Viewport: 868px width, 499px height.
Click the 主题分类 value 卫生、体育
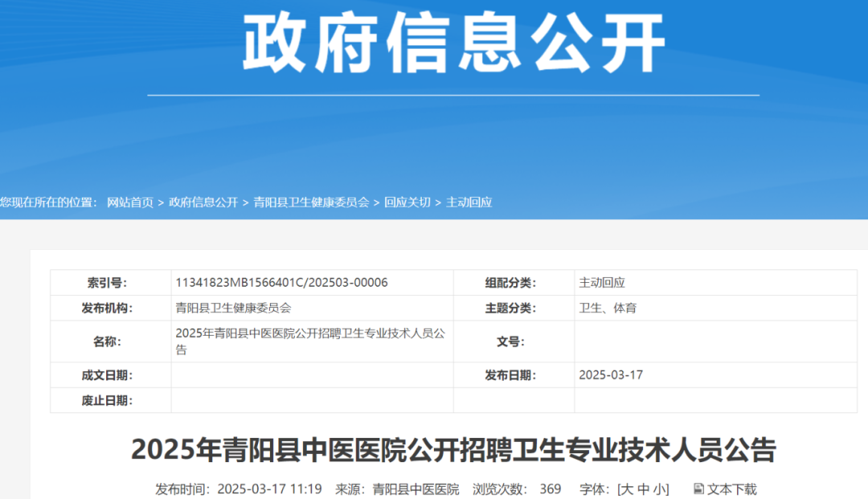click(608, 308)
